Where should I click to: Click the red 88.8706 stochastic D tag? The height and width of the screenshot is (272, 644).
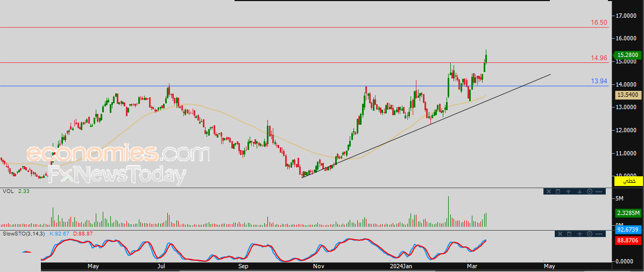[x=628, y=241]
